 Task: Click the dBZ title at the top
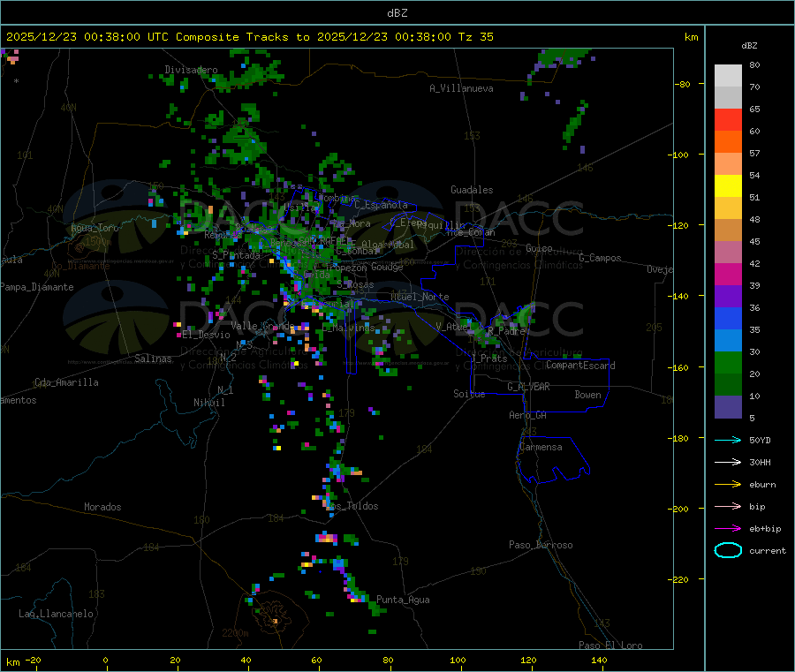(x=397, y=13)
